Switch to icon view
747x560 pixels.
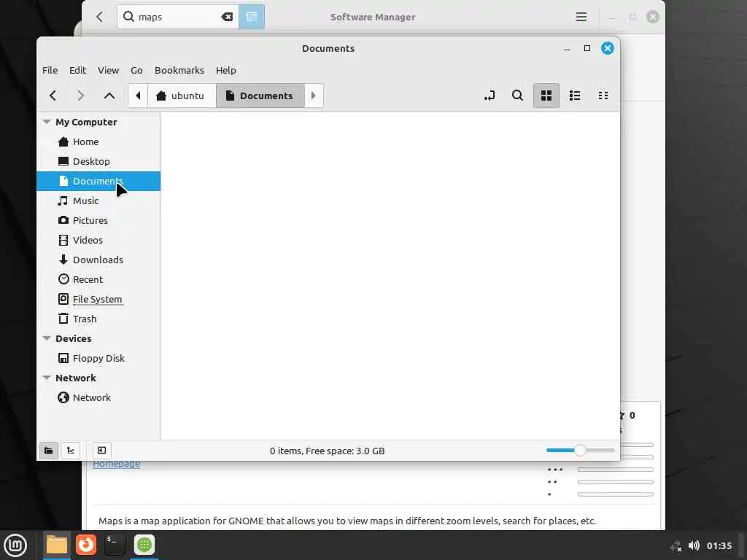pyautogui.click(x=546, y=96)
